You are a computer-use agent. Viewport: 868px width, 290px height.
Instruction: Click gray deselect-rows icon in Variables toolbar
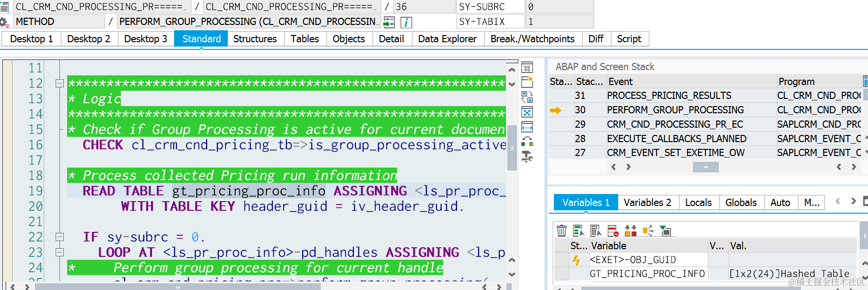[596, 231]
